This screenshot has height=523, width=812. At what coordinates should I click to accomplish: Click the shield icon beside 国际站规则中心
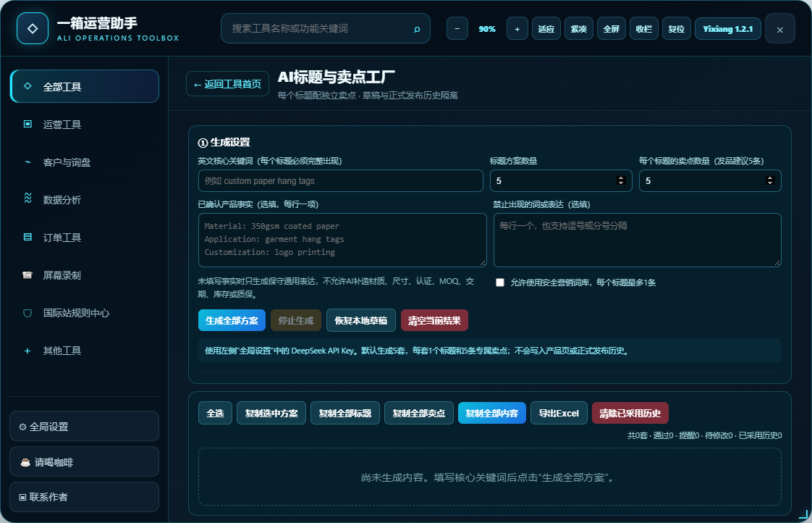point(28,312)
